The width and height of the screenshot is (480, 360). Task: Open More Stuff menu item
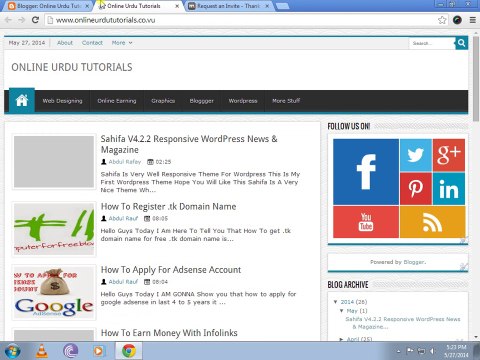pos(286,101)
